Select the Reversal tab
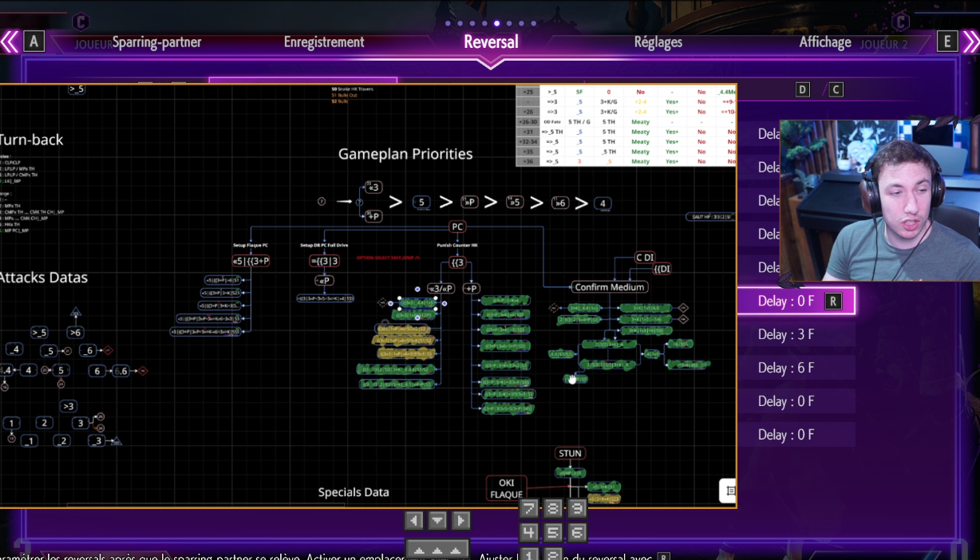The image size is (980, 560). [491, 42]
